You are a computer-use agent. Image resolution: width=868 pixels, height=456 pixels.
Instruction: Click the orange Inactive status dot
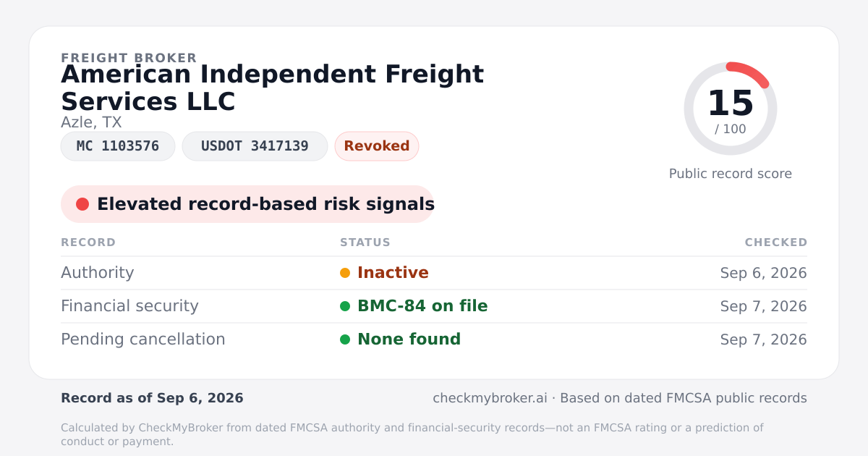(x=345, y=273)
